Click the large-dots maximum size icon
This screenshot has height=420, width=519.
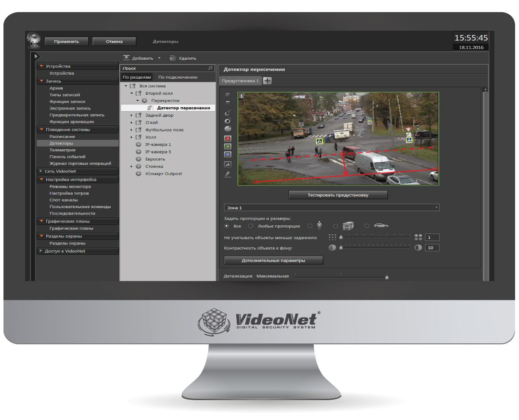418,237
